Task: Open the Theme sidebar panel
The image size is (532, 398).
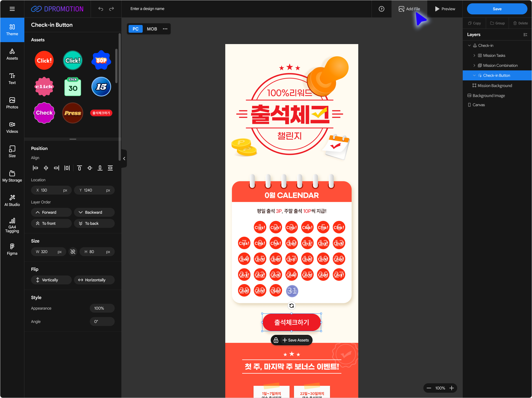Action: click(12, 30)
